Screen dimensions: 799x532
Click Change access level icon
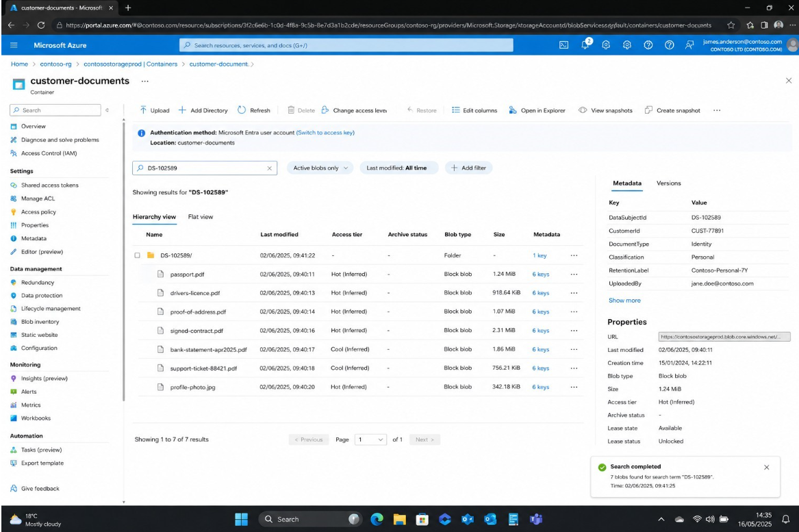point(325,110)
